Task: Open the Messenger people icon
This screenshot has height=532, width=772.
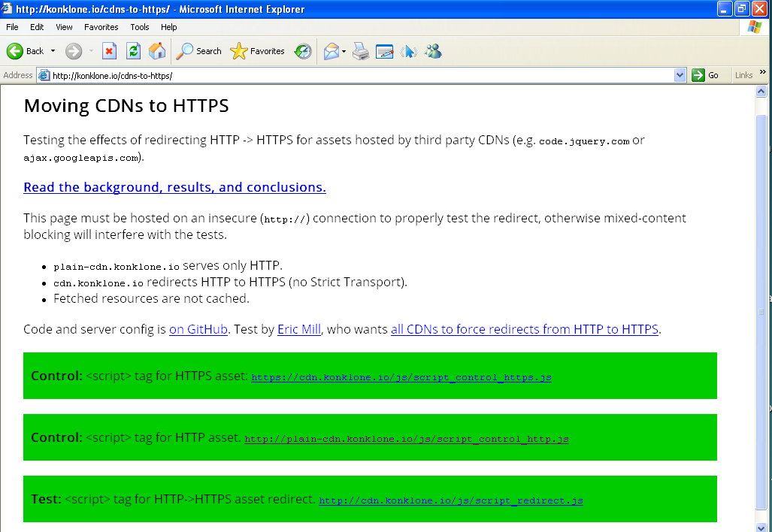Action: pyautogui.click(x=433, y=50)
